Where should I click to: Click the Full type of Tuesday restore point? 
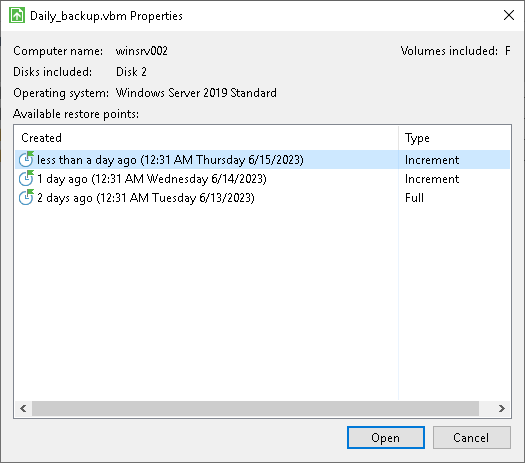coord(414,198)
